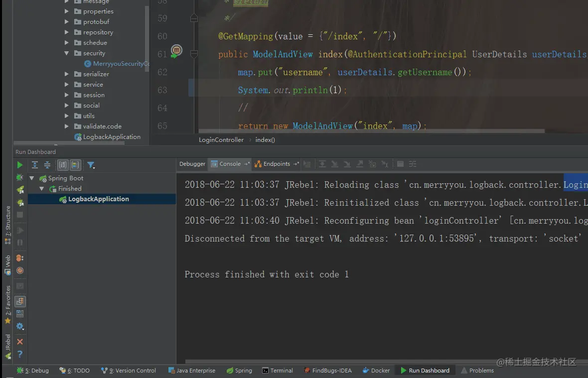Open the Terminal tool window
The width and height of the screenshot is (588, 378).
pyautogui.click(x=278, y=371)
